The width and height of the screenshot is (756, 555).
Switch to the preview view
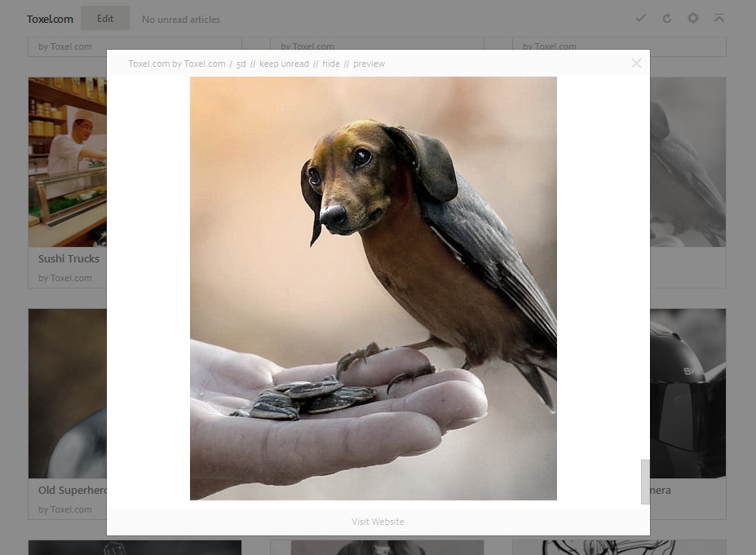[369, 63]
